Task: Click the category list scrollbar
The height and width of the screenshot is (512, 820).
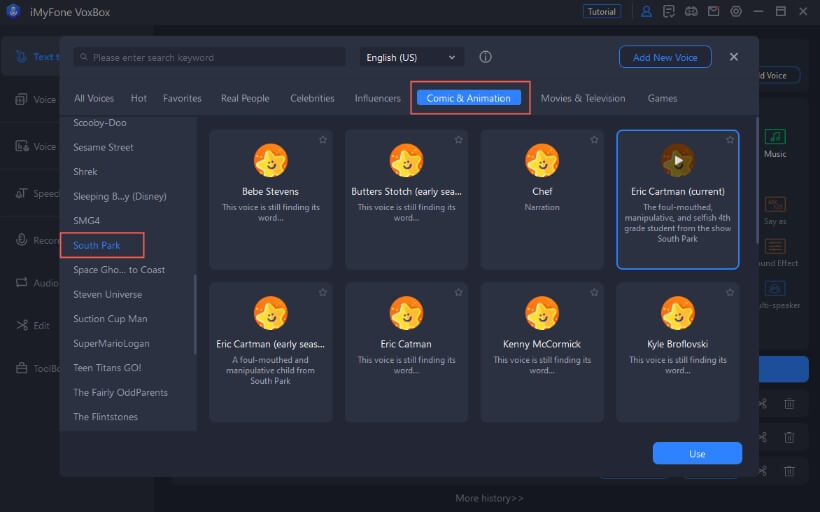Action: click(x=195, y=314)
